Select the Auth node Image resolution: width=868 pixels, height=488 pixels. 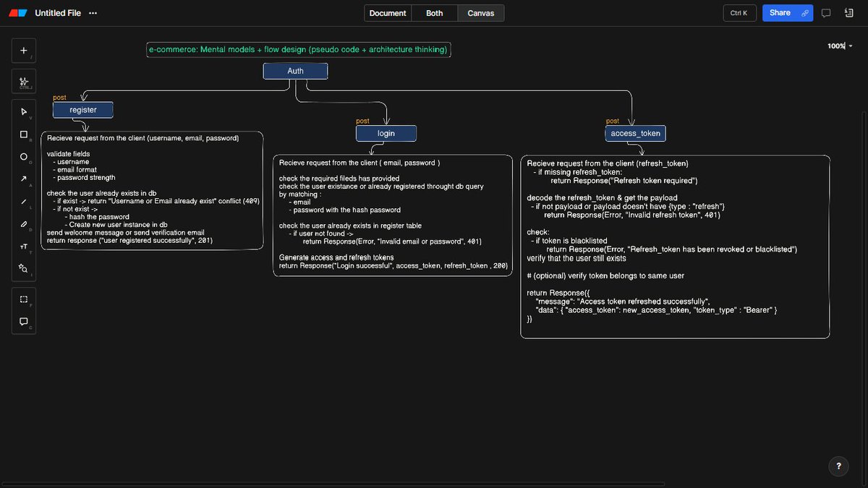click(295, 71)
